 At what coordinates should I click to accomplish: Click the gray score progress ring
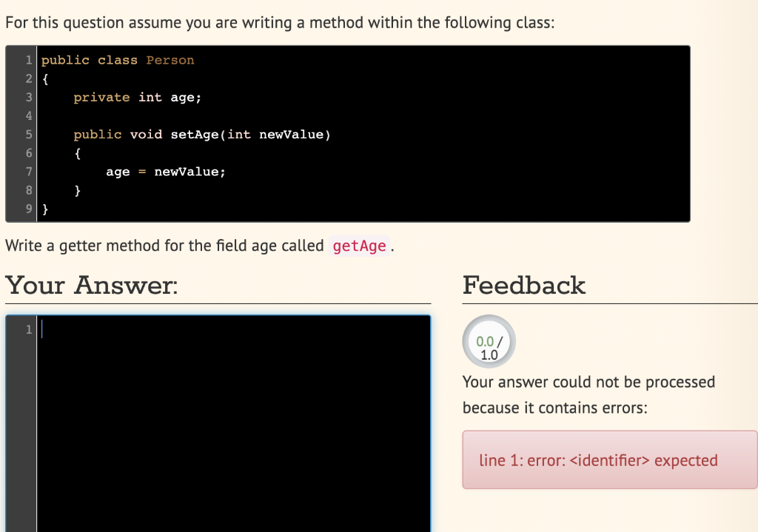[488, 340]
